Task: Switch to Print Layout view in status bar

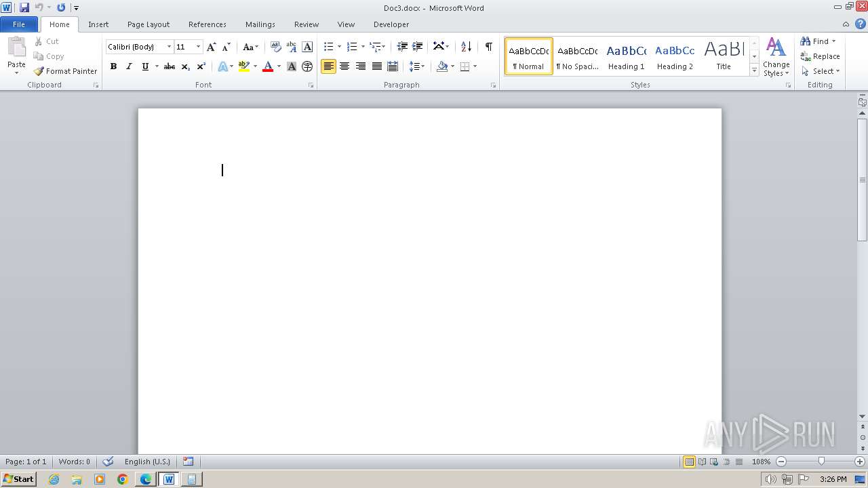Action: coord(689,462)
